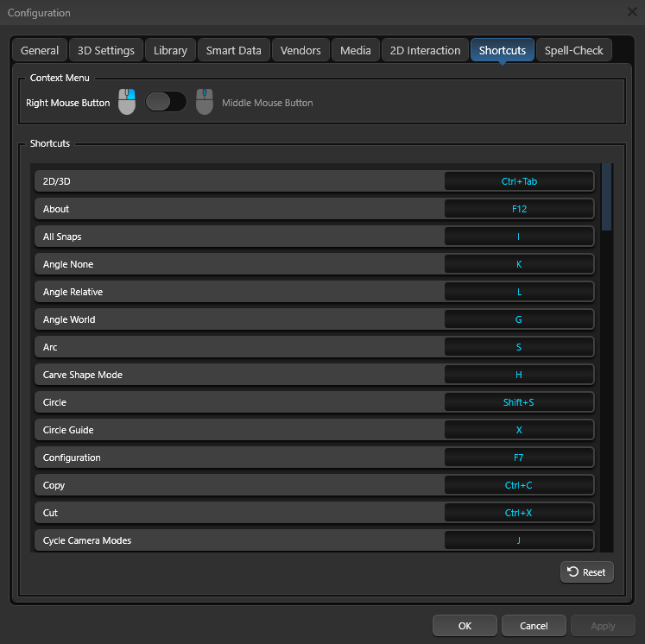645x644 pixels.
Task: Edit the 2D/3D shortcut field Ctrl+Tab
Action: pos(519,181)
